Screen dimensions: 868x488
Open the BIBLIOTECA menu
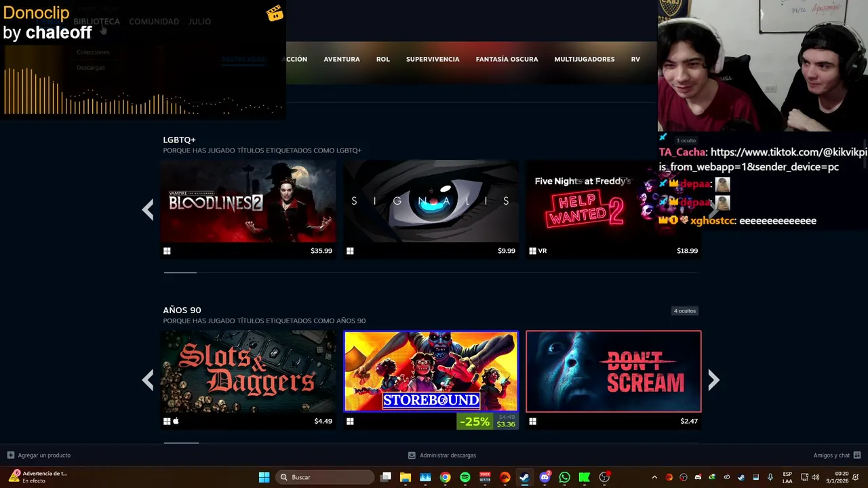click(96, 22)
